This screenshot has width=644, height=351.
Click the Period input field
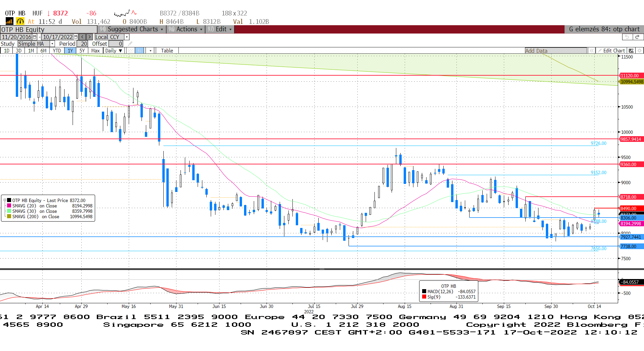[x=82, y=44]
